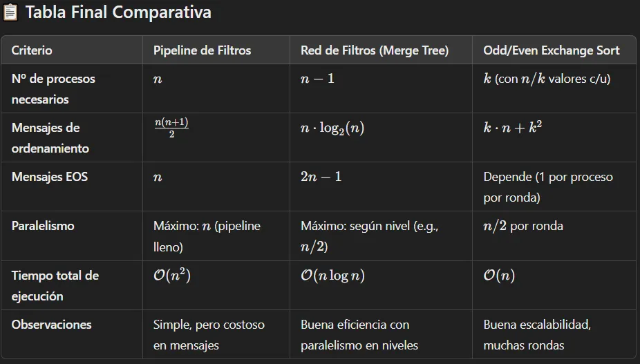Image resolution: width=640 pixels, height=364 pixels.
Task: Click the Mensajes EOS row label
Action: pyautogui.click(x=49, y=177)
